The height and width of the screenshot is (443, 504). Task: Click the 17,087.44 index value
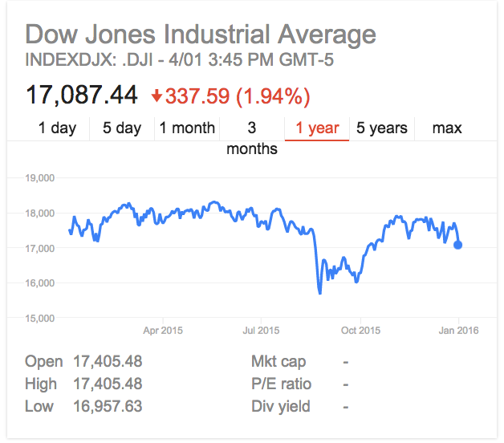pyautogui.click(x=82, y=95)
